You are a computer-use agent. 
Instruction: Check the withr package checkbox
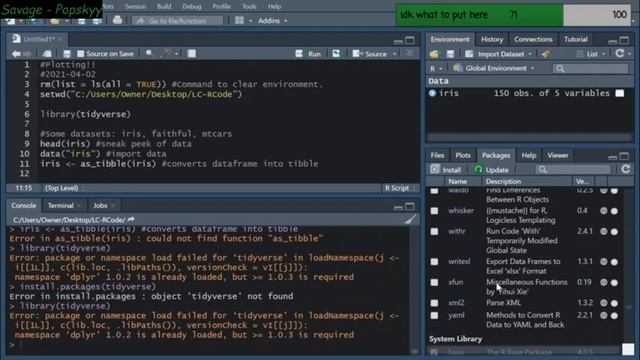pyautogui.click(x=434, y=231)
